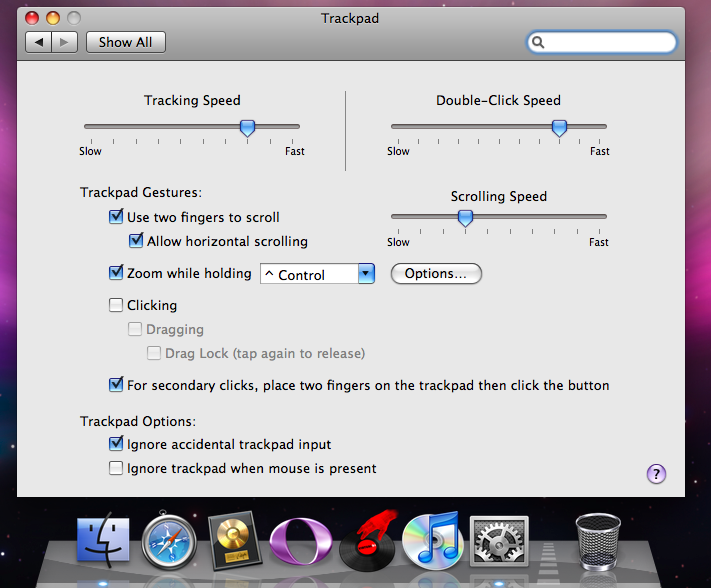Open System Preferences from the Dock
This screenshot has height=588, width=711.
point(499,541)
